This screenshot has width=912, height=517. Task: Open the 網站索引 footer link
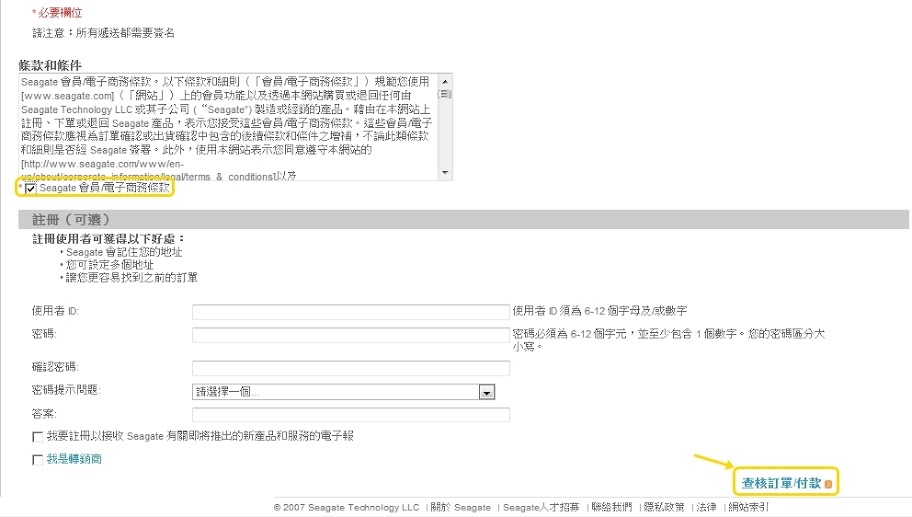click(748, 508)
